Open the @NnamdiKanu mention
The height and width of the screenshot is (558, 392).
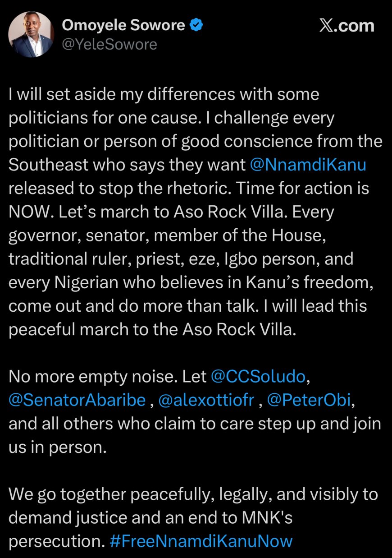pyautogui.click(x=308, y=165)
